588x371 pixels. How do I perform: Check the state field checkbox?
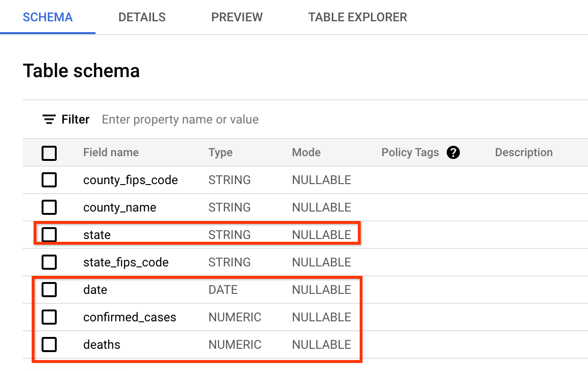point(49,234)
